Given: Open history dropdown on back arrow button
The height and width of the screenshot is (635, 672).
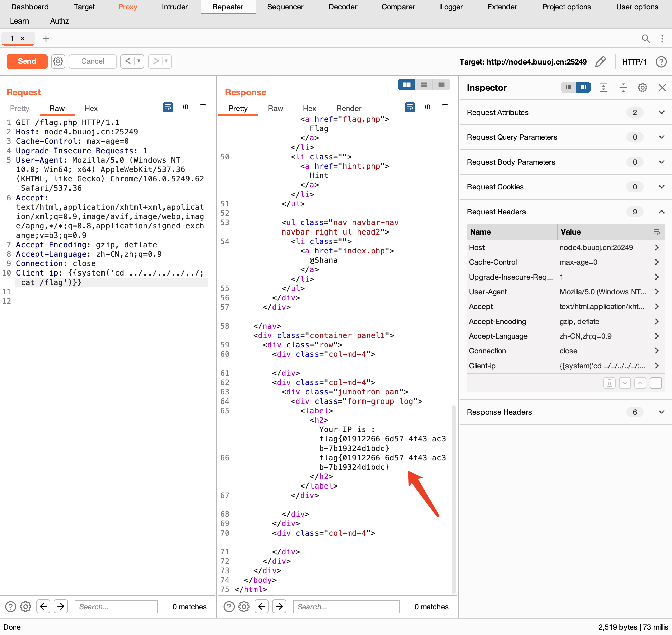Looking at the screenshot, I should tap(139, 61).
